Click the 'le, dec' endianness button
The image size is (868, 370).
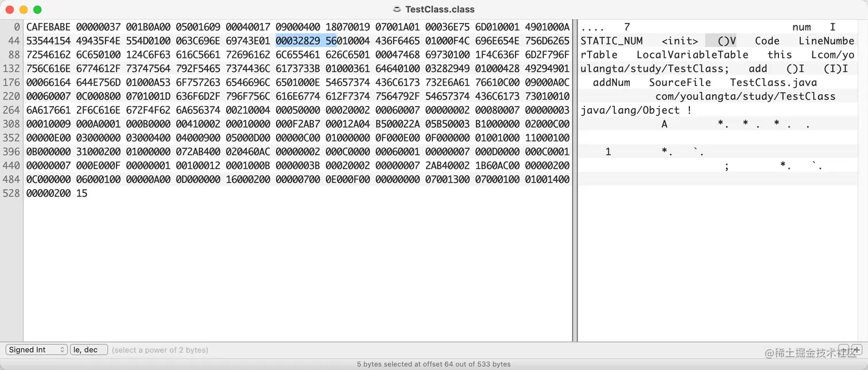tap(88, 350)
